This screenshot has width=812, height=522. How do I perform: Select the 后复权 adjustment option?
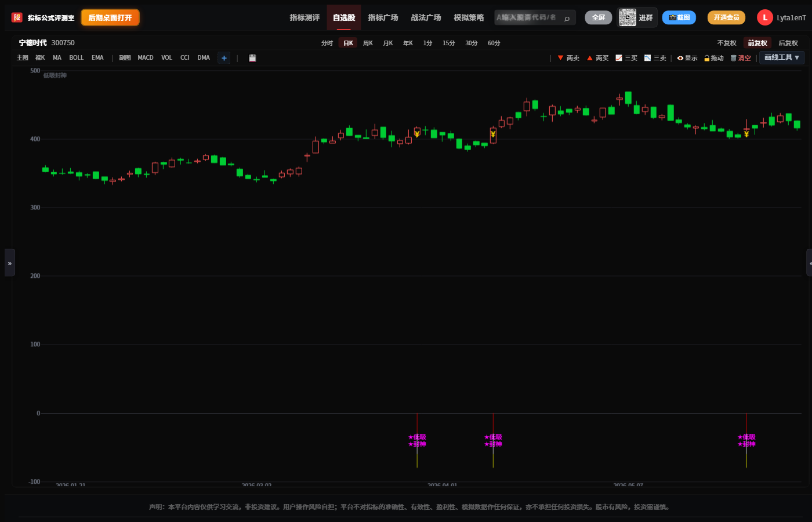point(788,43)
